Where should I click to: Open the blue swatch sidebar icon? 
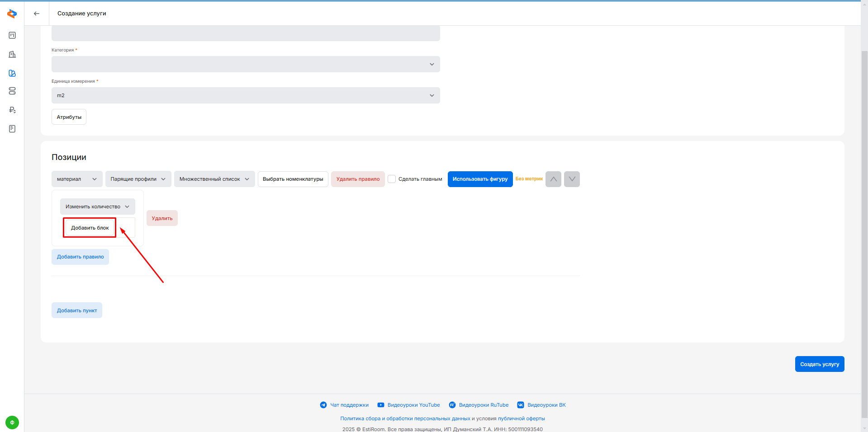[12, 73]
